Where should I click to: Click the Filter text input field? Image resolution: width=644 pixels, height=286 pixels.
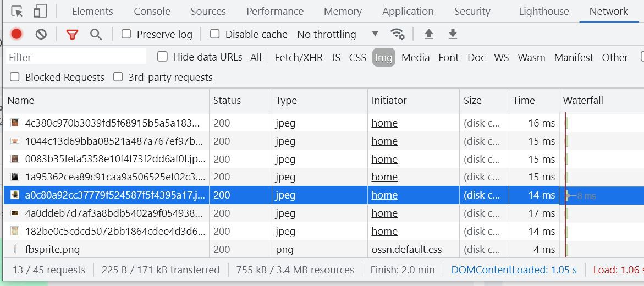[x=76, y=57]
